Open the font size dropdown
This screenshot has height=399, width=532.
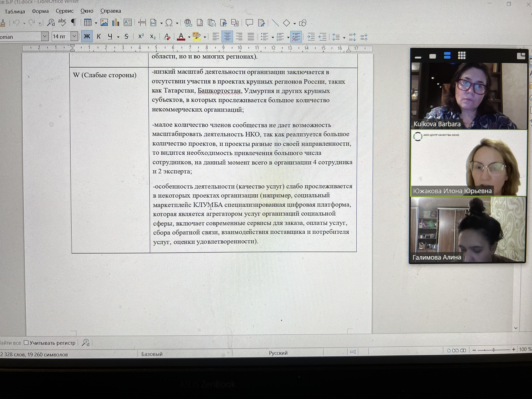pyautogui.click(x=74, y=36)
